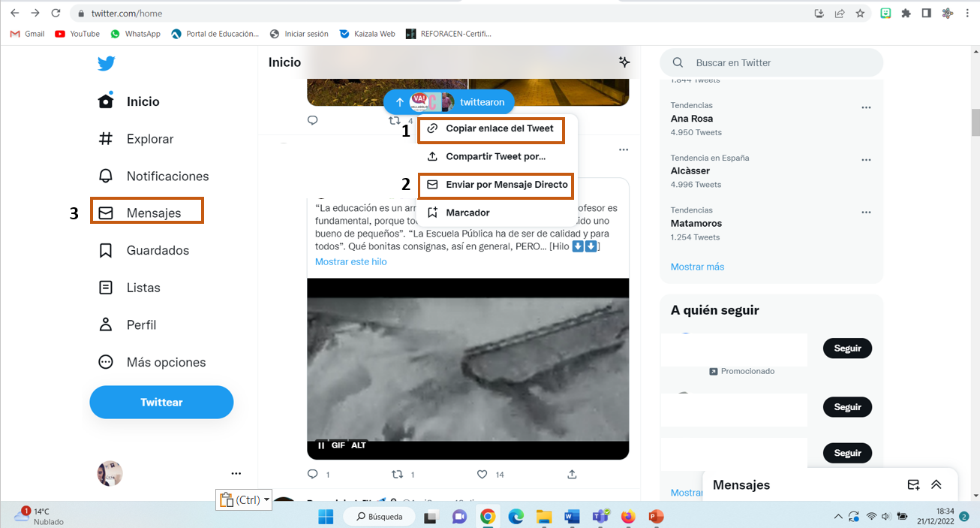Pause the GIF playback
Viewport: 980px width, 528px height.
(x=321, y=445)
